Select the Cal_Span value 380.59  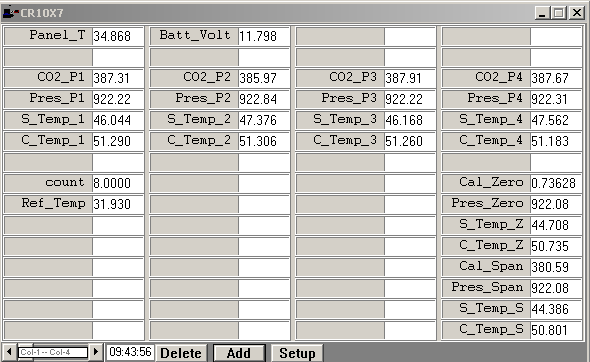click(x=556, y=268)
